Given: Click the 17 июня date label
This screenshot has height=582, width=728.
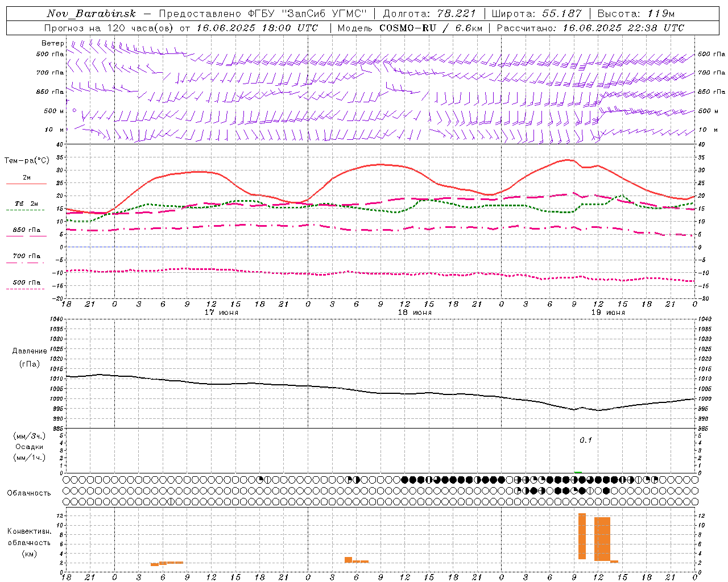Looking at the screenshot, I should click(x=222, y=313).
